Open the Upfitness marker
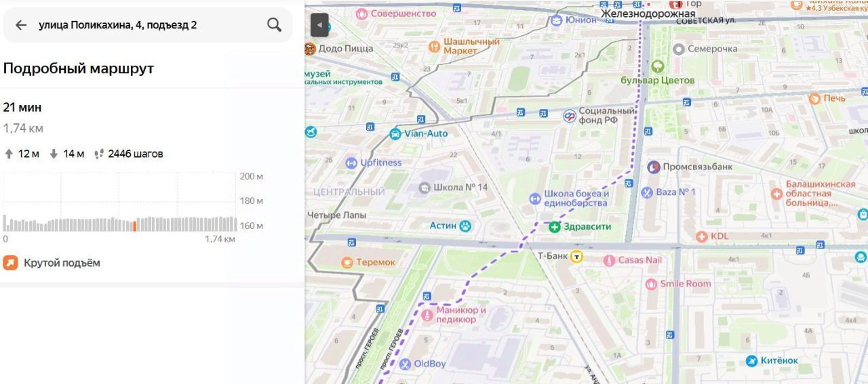Screen dimensions: 868x384 click(x=351, y=163)
